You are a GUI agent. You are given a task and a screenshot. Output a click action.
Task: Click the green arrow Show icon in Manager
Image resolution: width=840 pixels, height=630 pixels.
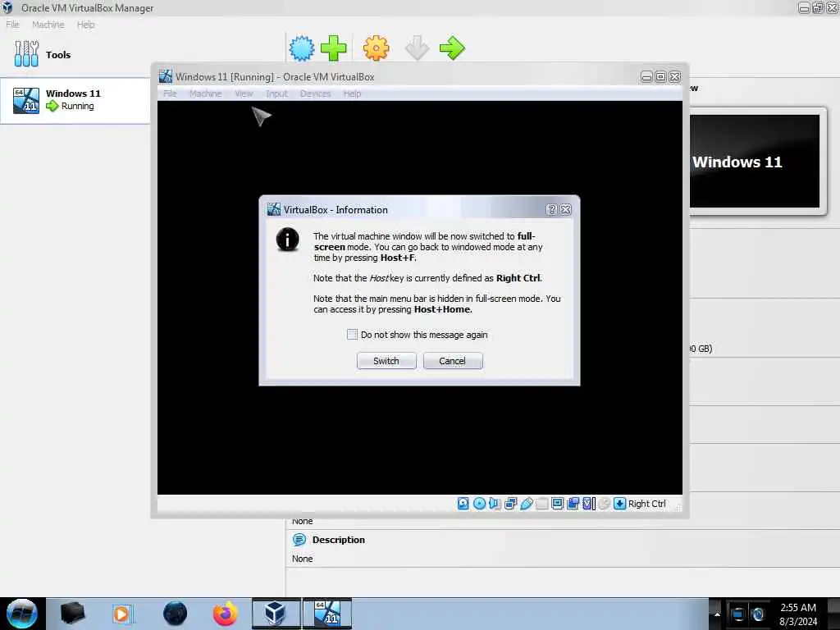coord(452,48)
